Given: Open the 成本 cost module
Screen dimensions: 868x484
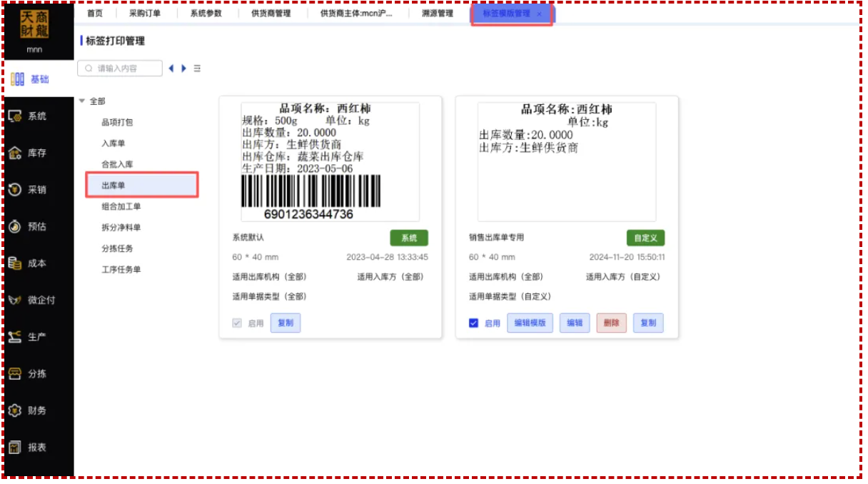Looking at the screenshot, I should tap(29, 263).
